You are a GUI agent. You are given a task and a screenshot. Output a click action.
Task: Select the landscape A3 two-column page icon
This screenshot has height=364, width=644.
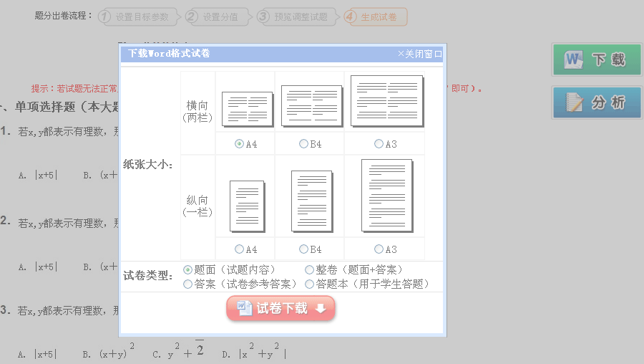pyautogui.click(x=384, y=102)
